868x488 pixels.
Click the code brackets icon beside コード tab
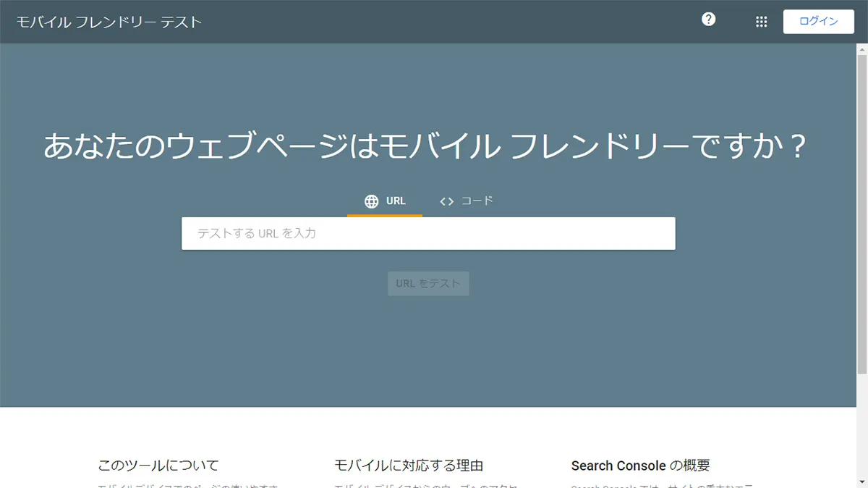click(x=446, y=201)
